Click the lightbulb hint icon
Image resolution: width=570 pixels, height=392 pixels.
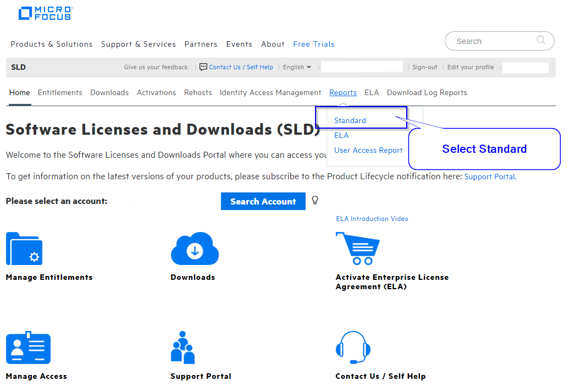tap(315, 200)
